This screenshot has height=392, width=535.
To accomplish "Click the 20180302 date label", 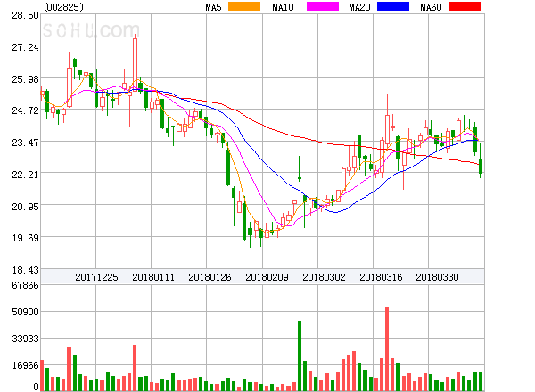I will pyautogui.click(x=324, y=277).
